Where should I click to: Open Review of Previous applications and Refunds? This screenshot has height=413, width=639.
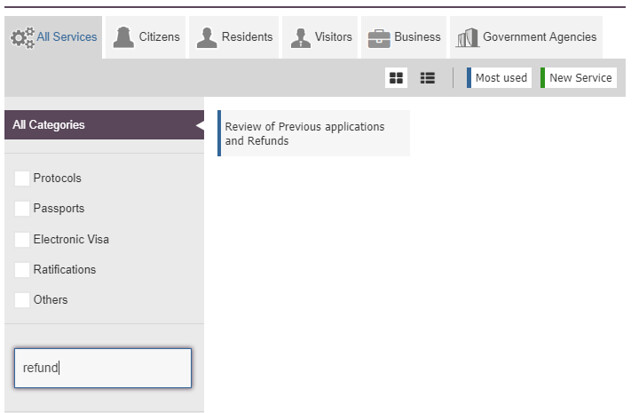(x=312, y=134)
